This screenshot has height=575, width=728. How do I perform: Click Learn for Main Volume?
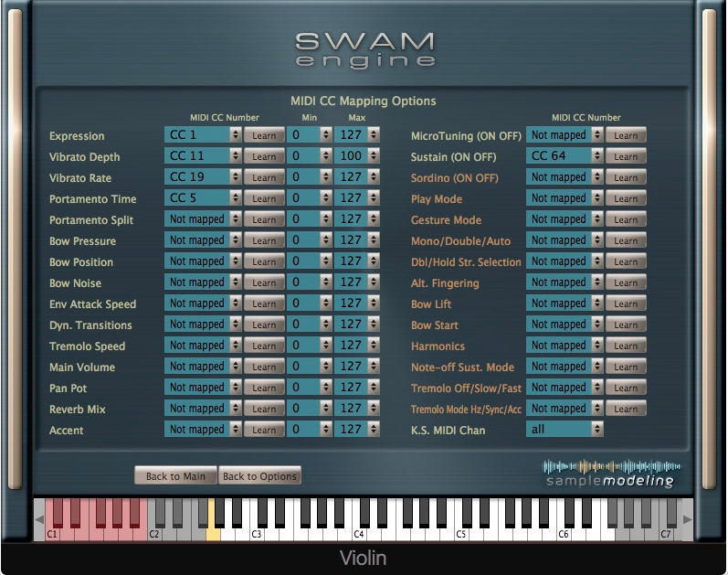[x=264, y=367]
